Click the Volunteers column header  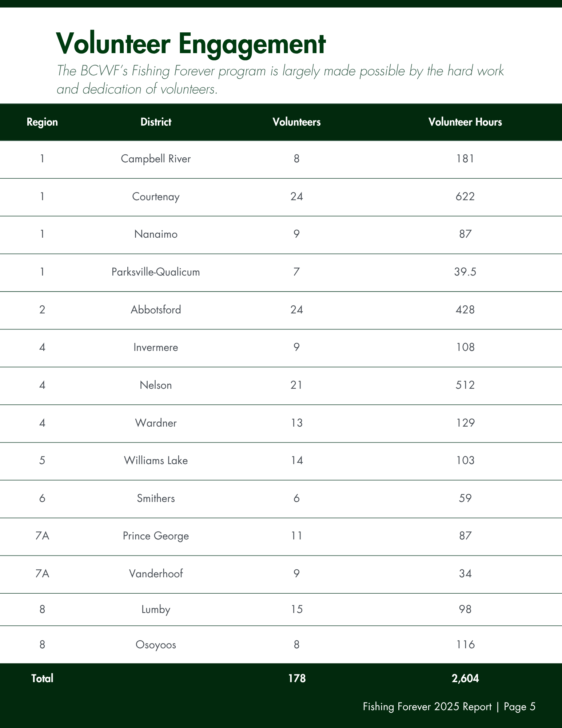click(x=296, y=122)
